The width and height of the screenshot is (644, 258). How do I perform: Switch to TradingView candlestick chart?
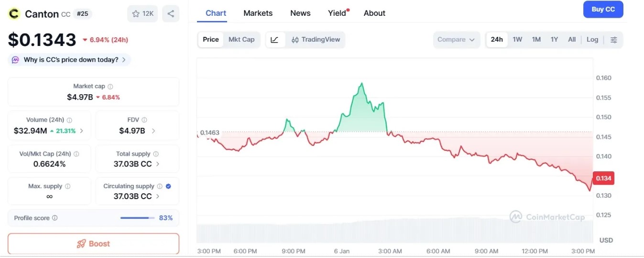click(x=316, y=40)
